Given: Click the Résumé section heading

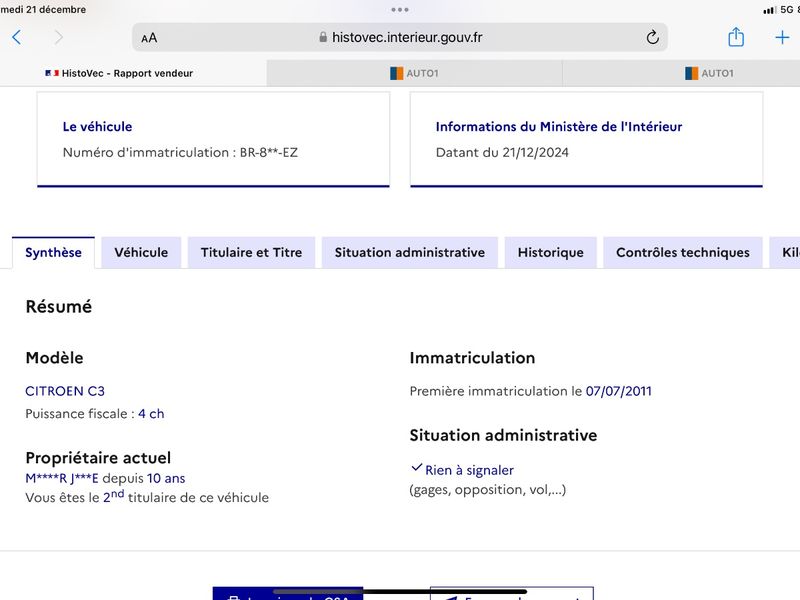Looking at the screenshot, I should pyautogui.click(x=59, y=307).
